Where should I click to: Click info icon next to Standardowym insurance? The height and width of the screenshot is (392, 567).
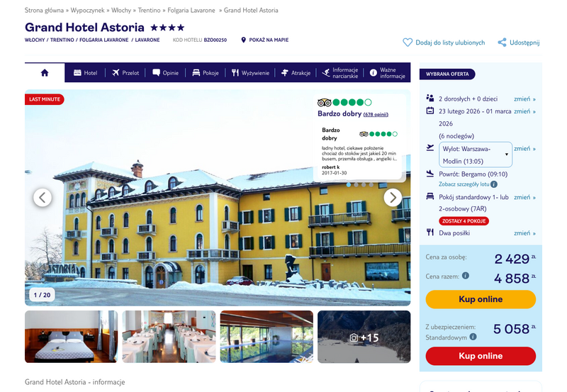point(473,337)
